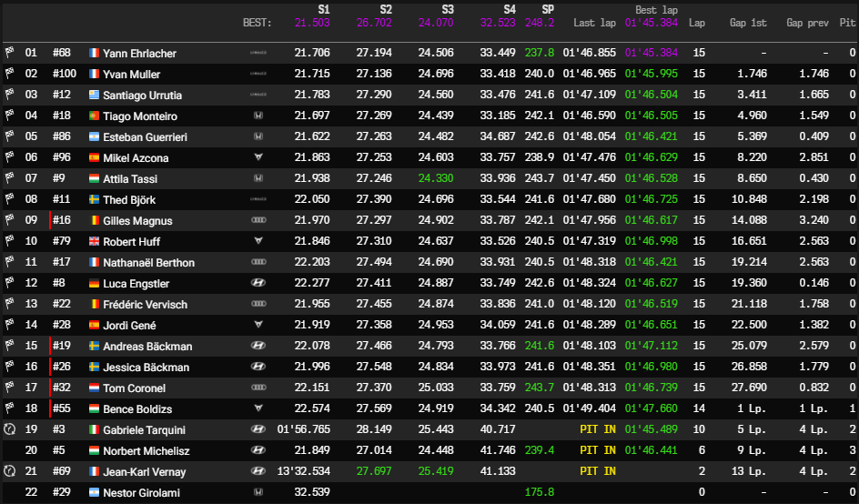
Task: Select driver name Norbert Michelisz
Action: pyautogui.click(x=147, y=451)
